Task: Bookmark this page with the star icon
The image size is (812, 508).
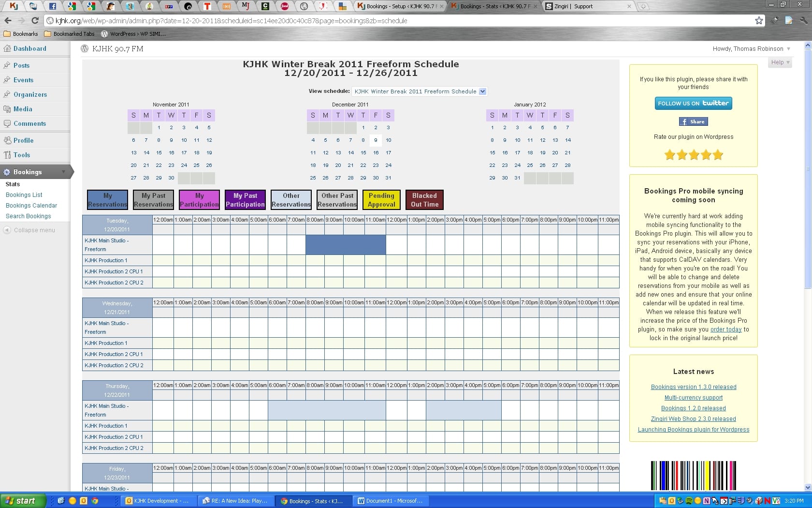Action: pyautogui.click(x=759, y=20)
